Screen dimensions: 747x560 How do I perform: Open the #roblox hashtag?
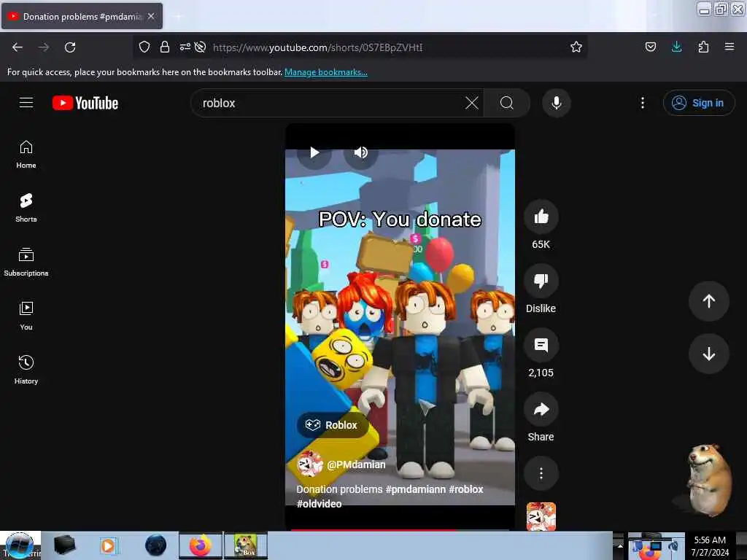466,489
